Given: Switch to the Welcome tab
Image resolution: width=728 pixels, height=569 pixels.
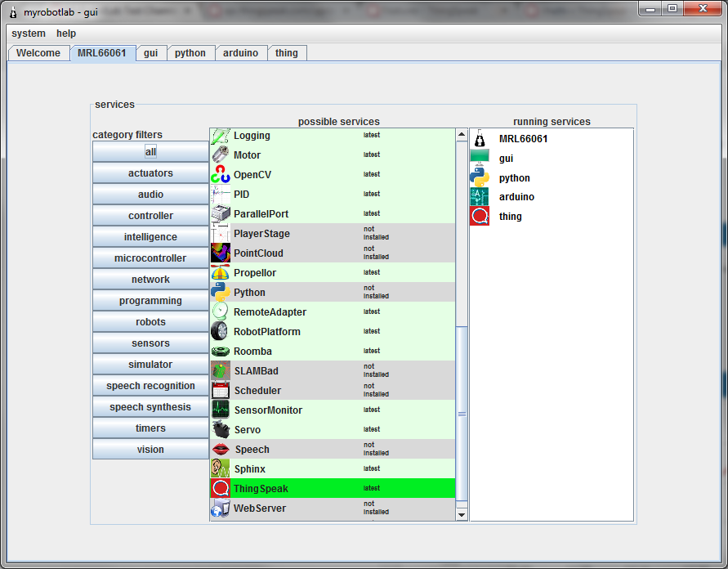Looking at the screenshot, I should (x=38, y=53).
